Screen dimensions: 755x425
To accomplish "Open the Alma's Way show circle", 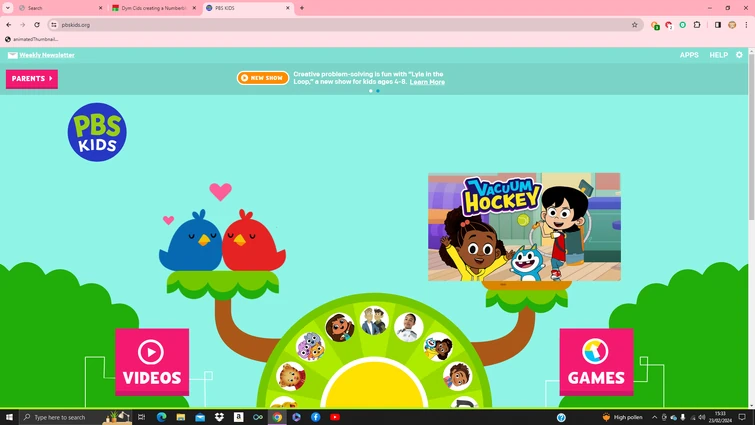I will pyautogui.click(x=457, y=376).
